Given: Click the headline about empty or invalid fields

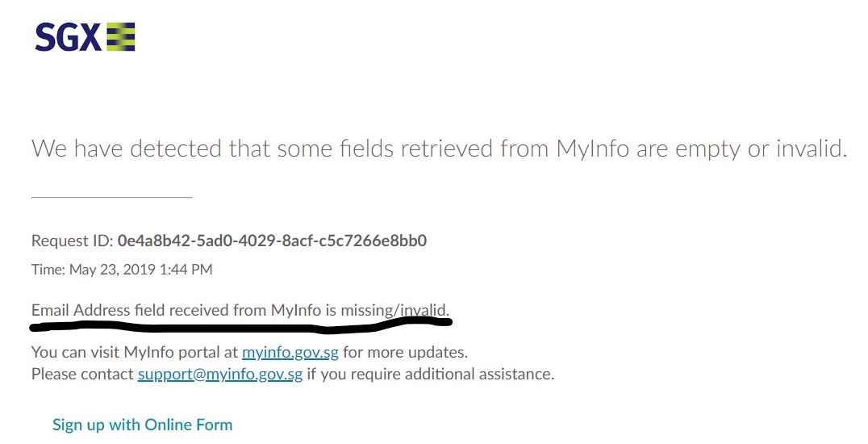Looking at the screenshot, I should pos(439,149).
